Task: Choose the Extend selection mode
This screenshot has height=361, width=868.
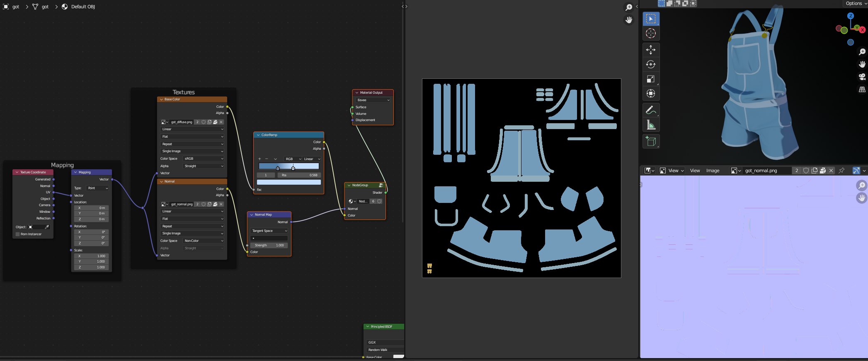Action: coord(669,3)
